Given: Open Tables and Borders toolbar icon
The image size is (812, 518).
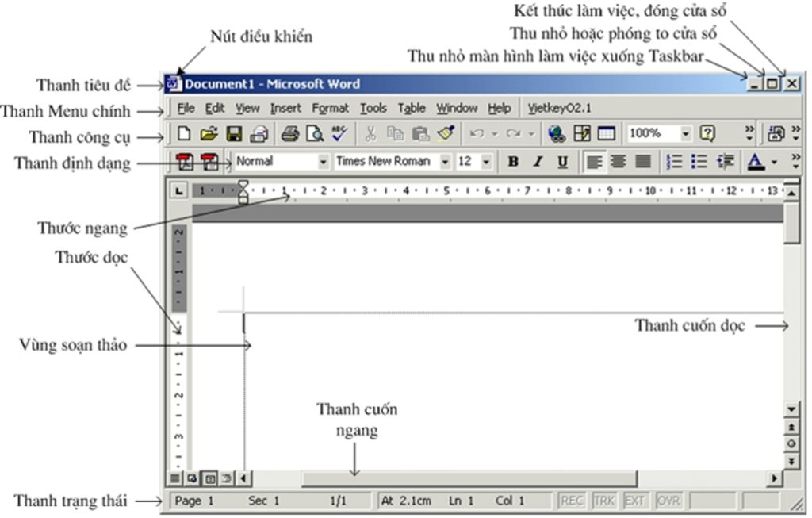Looking at the screenshot, I should (x=581, y=133).
